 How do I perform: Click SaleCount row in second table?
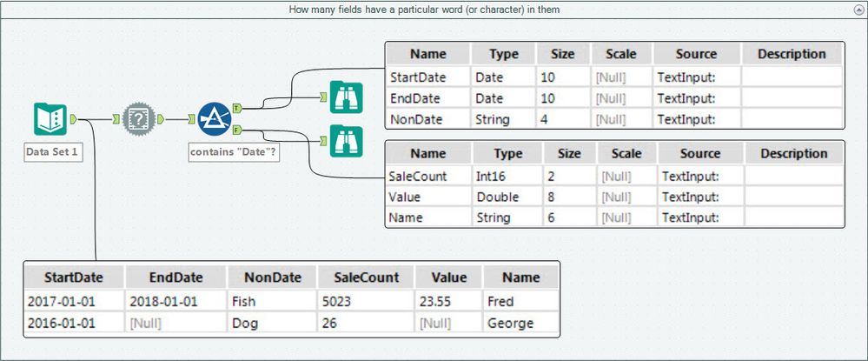click(x=614, y=176)
